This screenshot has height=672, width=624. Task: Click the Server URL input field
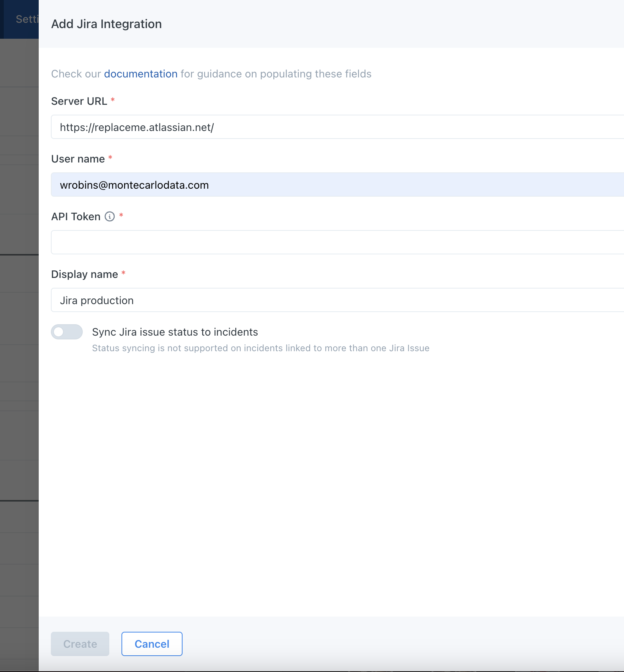click(337, 127)
